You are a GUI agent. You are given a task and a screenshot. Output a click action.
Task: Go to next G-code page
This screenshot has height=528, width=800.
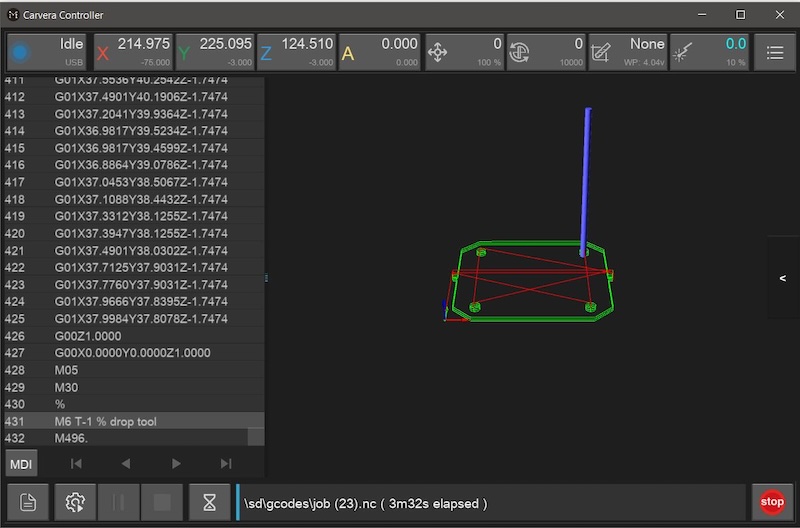click(176, 464)
